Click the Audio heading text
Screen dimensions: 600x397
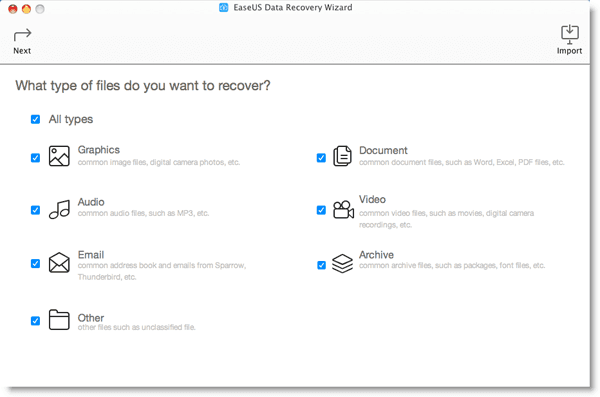[x=91, y=202]
